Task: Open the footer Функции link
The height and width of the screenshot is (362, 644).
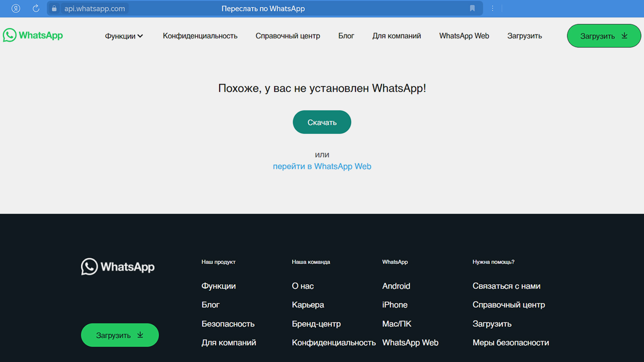Action: pyautogui.click(x=219, y=286)
